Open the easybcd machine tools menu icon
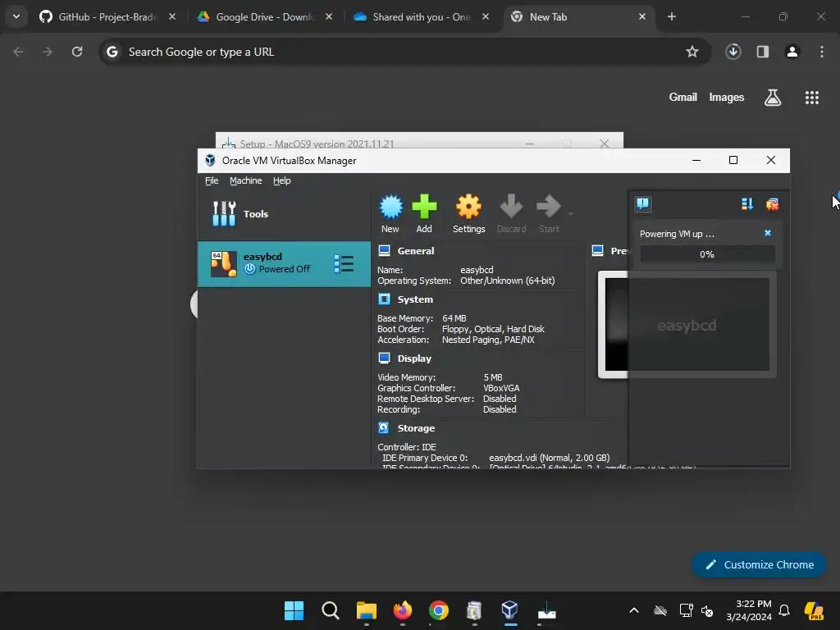Image resolution: width=840 pixels, height=630 pixels. [344, 263]
